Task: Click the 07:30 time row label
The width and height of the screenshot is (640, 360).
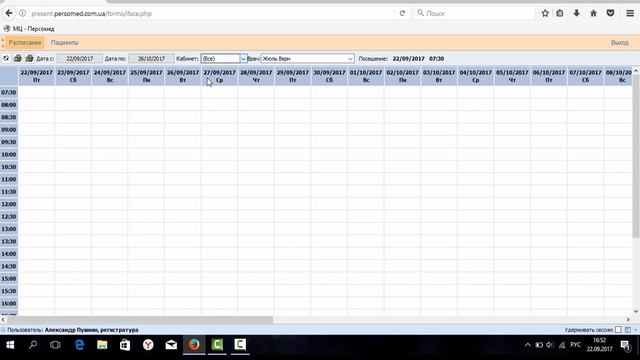Action: 9,93
